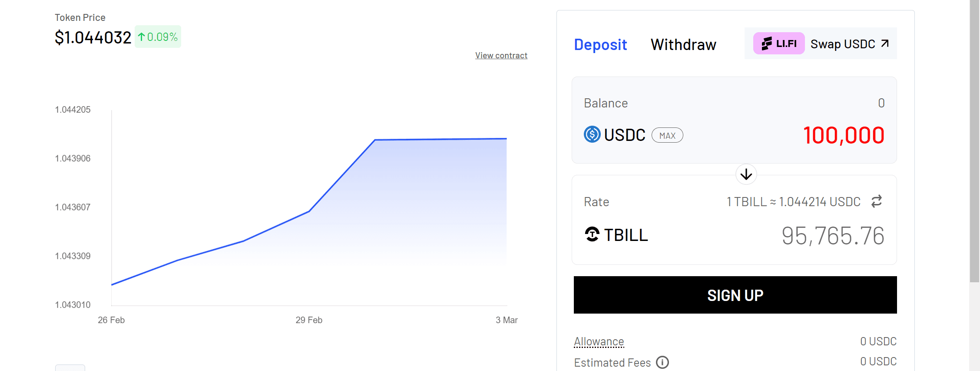Viewport: 980px width, 371px height.
Task: Open the View contract link
Action: pos(501,55)
